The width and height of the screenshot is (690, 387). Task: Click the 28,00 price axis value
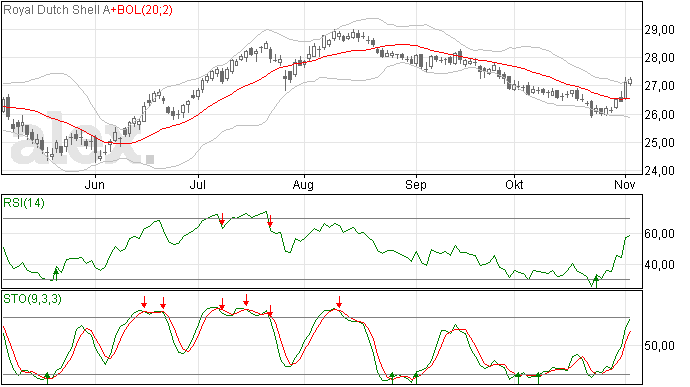(x=660, y=58)
